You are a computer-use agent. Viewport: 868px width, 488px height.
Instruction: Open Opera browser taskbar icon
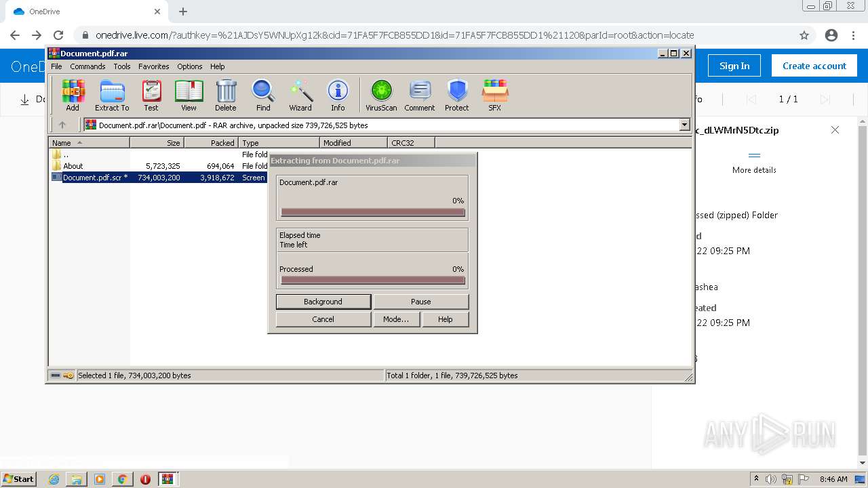(145, 479)
